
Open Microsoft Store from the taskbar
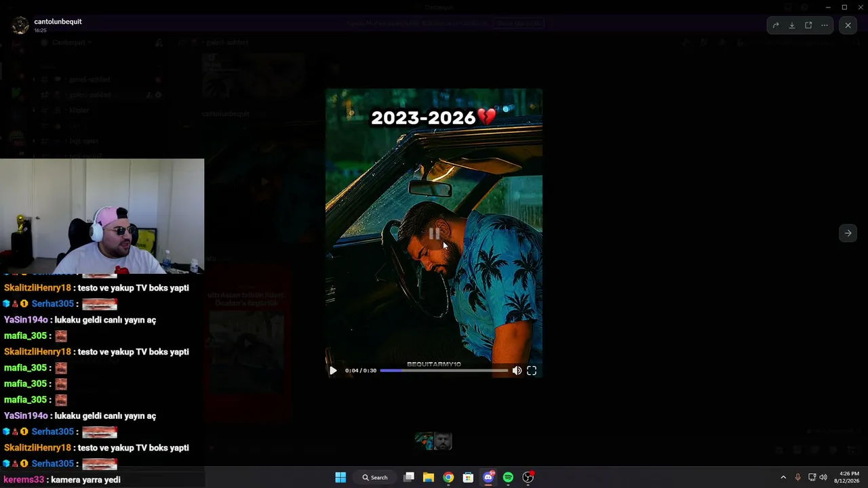[468, 477]
